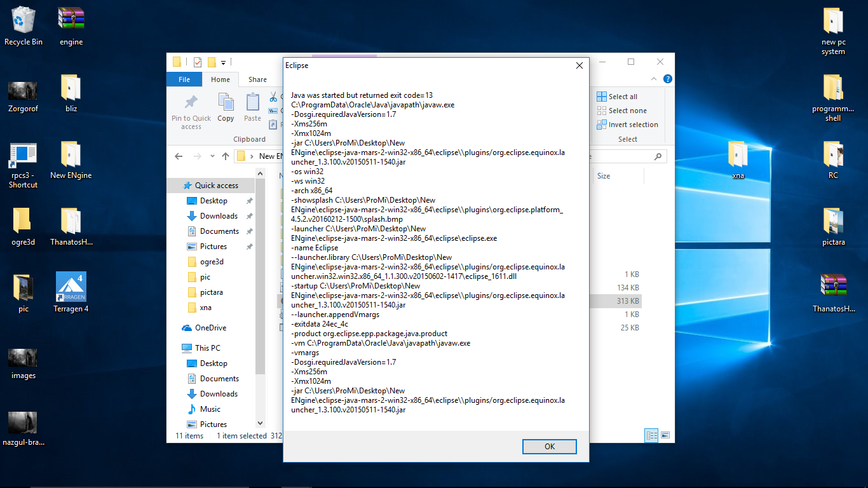Open pinned Pictures under Quick access
Image resolution: width=868 pixels, height=488 pixels.
(214, 247)
